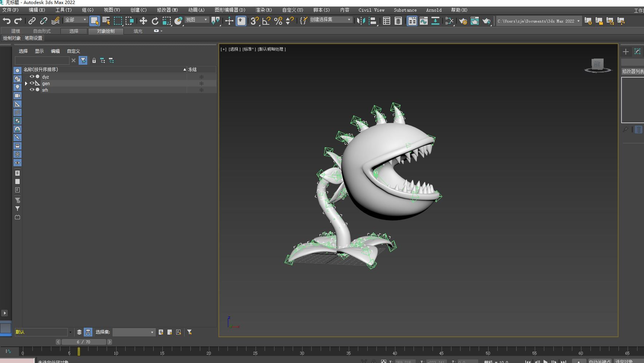The image size is (644, 363).
Task: Toggle Display Lights filter bulb icon
Action: [17, 87]
